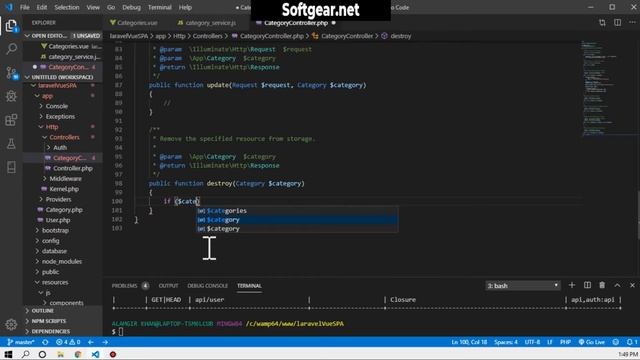Split the editor to the right
Screen dimensions: 640x360
tap(618, 23)
